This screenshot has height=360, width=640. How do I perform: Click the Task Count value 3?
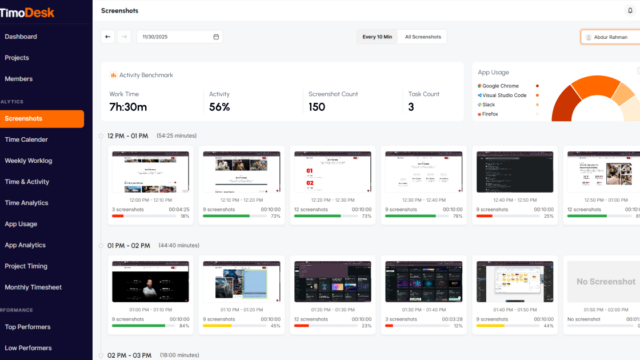click(411, 107)
